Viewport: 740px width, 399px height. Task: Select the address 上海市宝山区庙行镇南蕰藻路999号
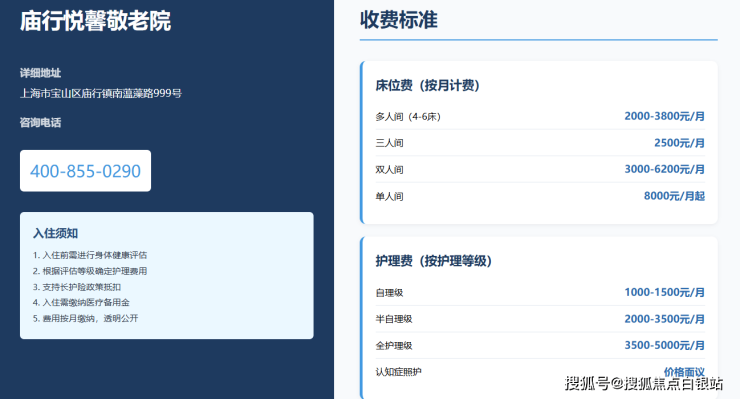[x=101, y=93]
